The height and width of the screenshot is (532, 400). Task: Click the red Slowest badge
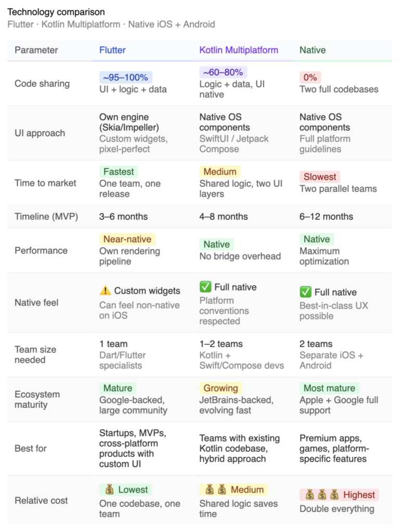(319, 177)
